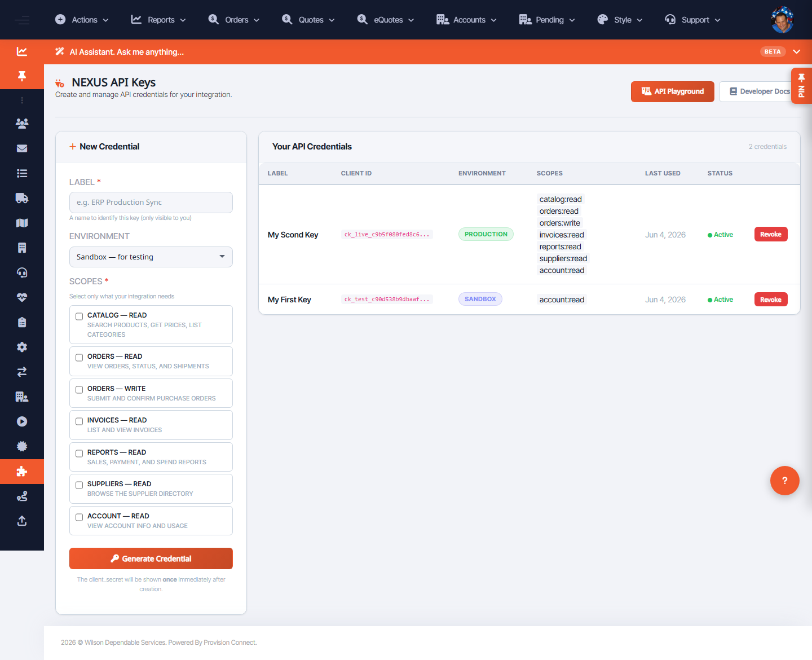812x660 pixels.
Task: Check the Invoices — Read scope
Action: coord(80,421)
